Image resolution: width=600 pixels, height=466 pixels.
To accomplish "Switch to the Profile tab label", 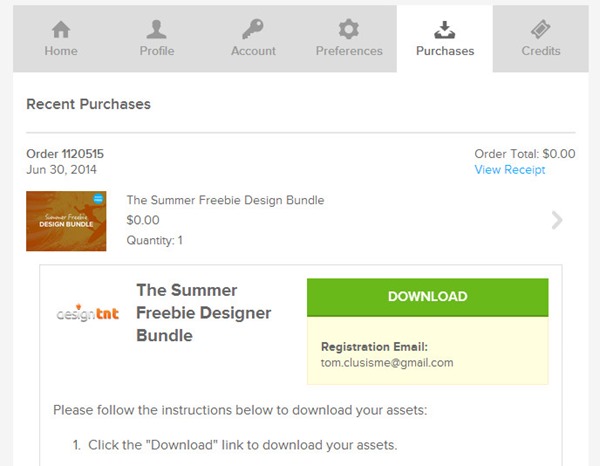I will 156,51.
